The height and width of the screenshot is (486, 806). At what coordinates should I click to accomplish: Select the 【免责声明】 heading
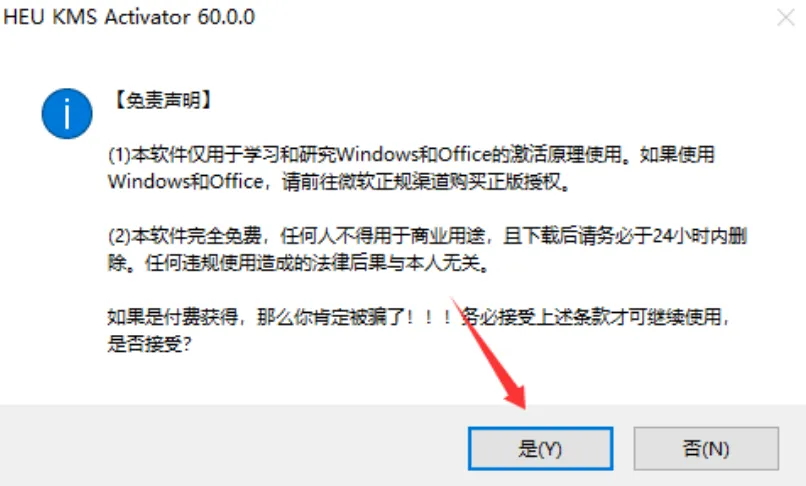pyautogui.click(x=162, y=100)
